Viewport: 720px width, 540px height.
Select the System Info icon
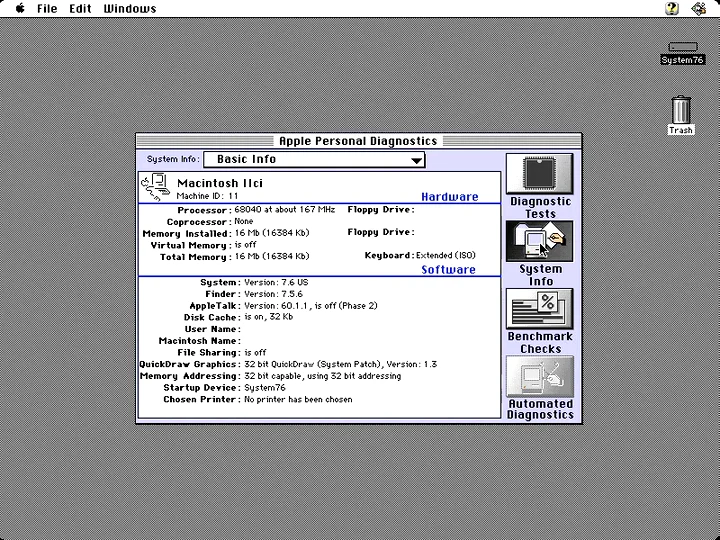click(x=540, y=241)
